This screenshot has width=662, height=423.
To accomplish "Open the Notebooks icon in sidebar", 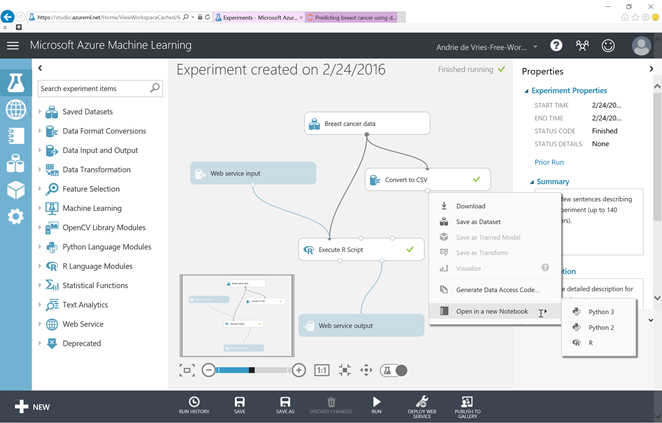I will pos(16,136).
